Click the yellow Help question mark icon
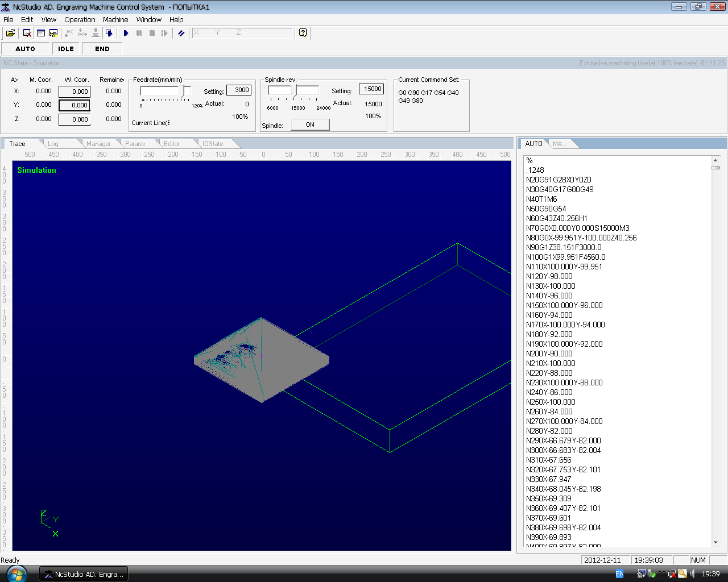Screen dimensions: 728x582 click(303, 33)
